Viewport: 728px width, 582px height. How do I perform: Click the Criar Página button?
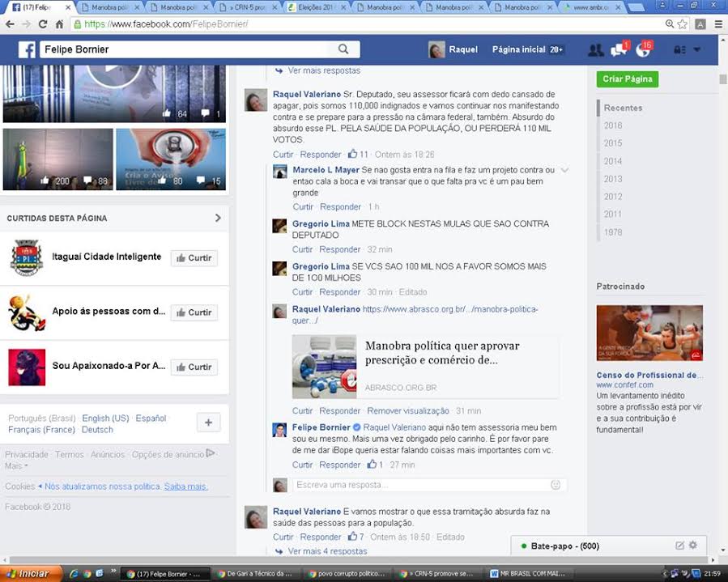coord(627,79)
